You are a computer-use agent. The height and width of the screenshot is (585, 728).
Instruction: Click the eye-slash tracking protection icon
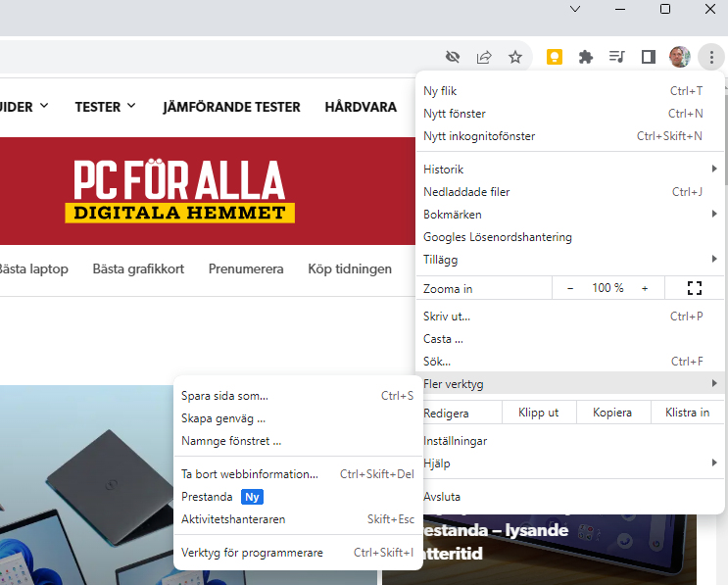(x=453, y=57)
